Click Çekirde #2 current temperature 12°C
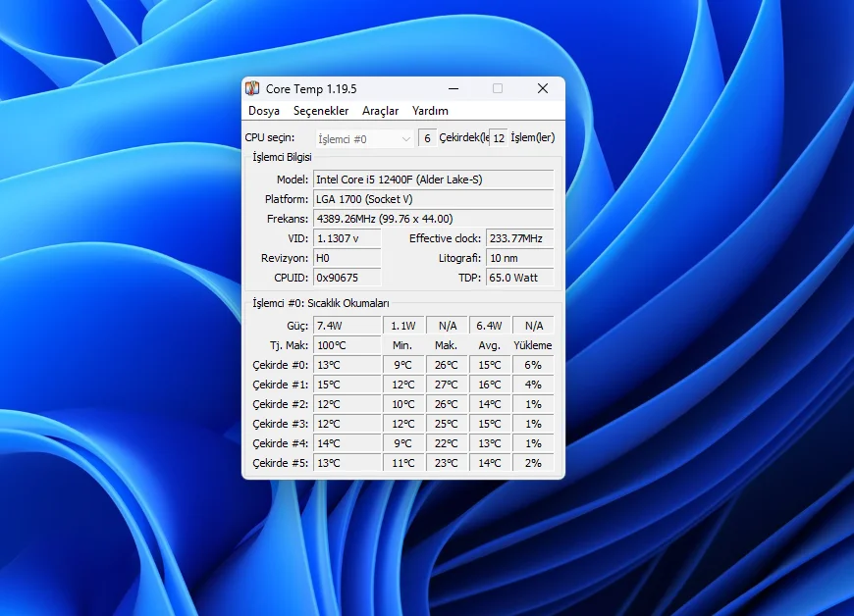Screen dimensions: 854x616 tap(347, 404)
